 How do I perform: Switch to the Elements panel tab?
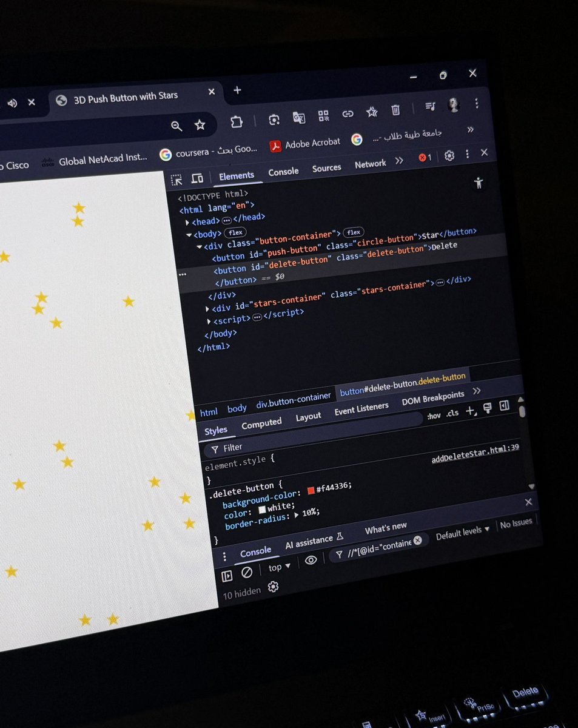[x=237, y=175]
